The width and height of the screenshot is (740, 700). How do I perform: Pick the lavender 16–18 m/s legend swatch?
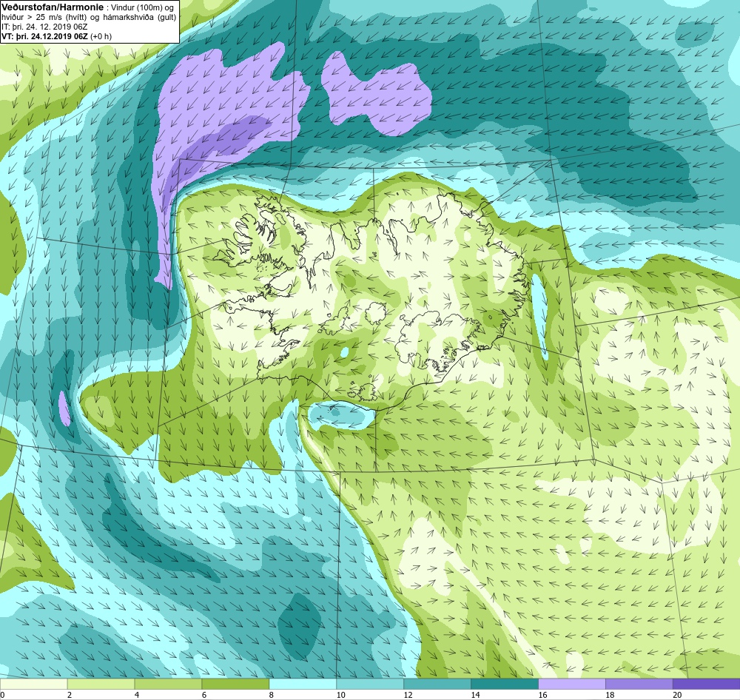click(x=572, y=684)
